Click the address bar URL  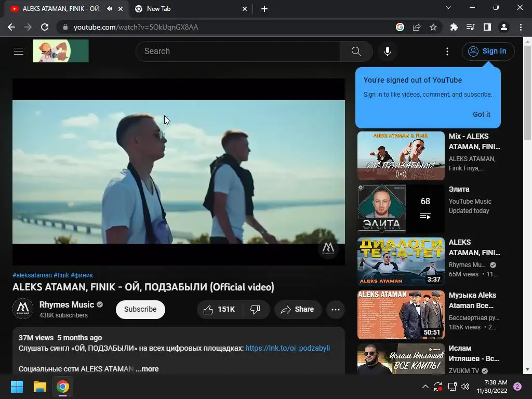tap(136, 27)
